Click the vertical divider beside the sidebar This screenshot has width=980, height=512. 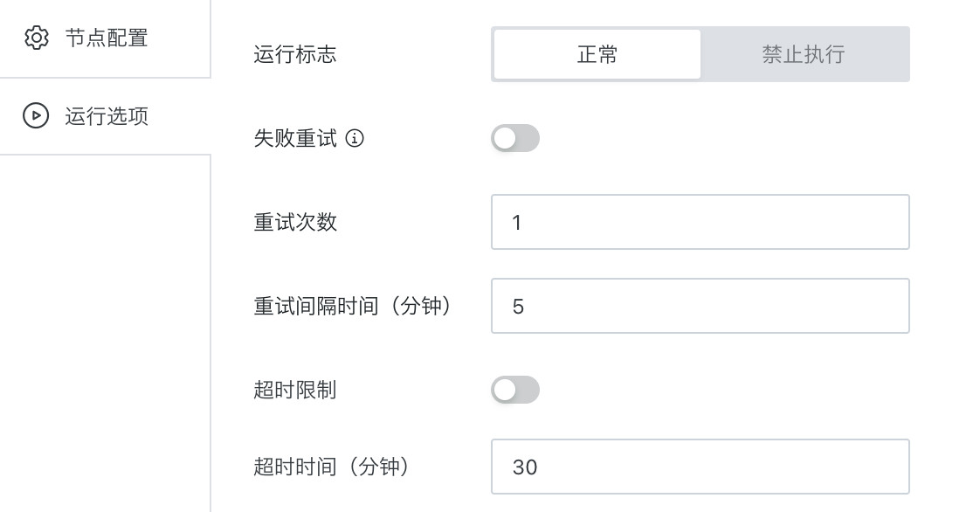210,256
